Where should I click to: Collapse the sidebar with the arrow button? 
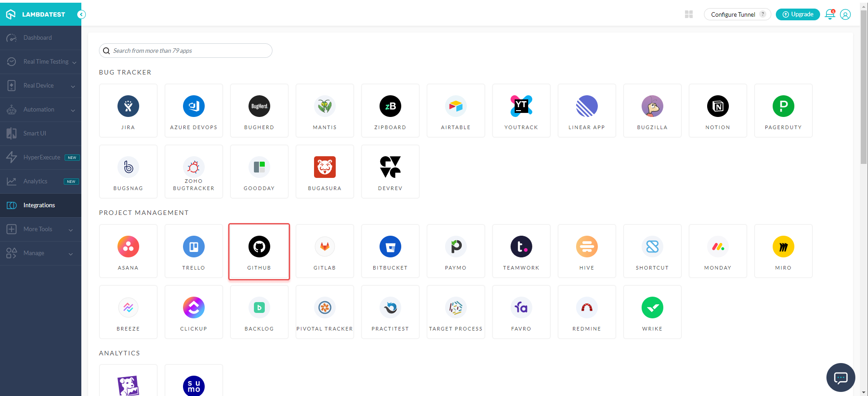81,14
